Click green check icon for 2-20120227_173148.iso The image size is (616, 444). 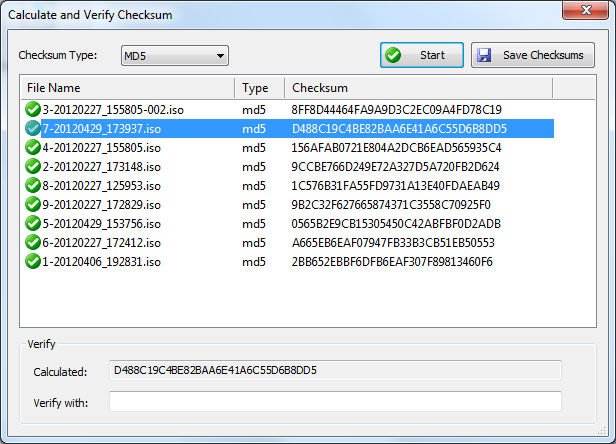(33, 167)
